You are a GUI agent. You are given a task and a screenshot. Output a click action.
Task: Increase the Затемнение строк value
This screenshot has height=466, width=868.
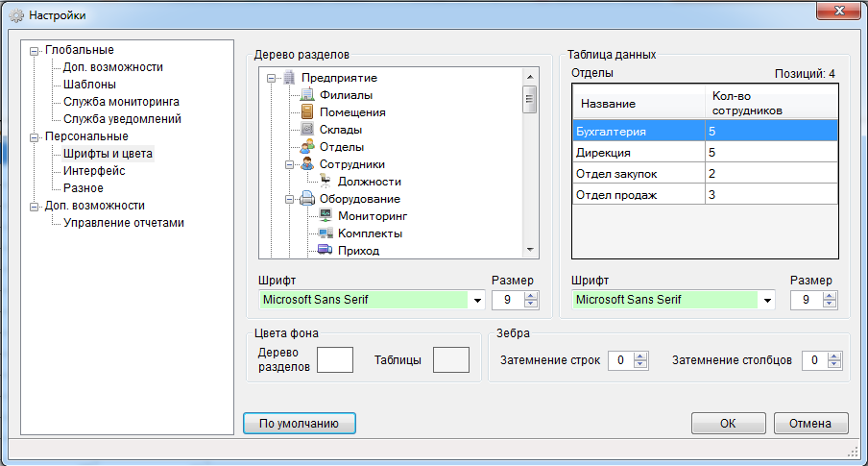640,356
